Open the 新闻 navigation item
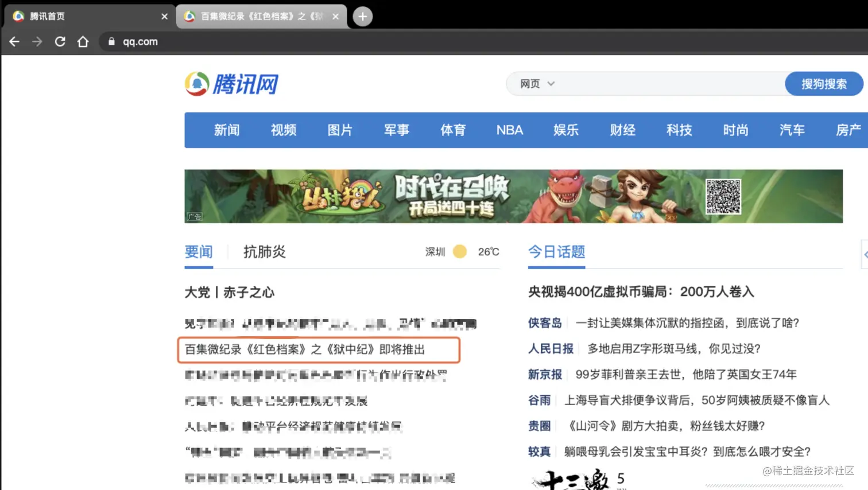 227,130
